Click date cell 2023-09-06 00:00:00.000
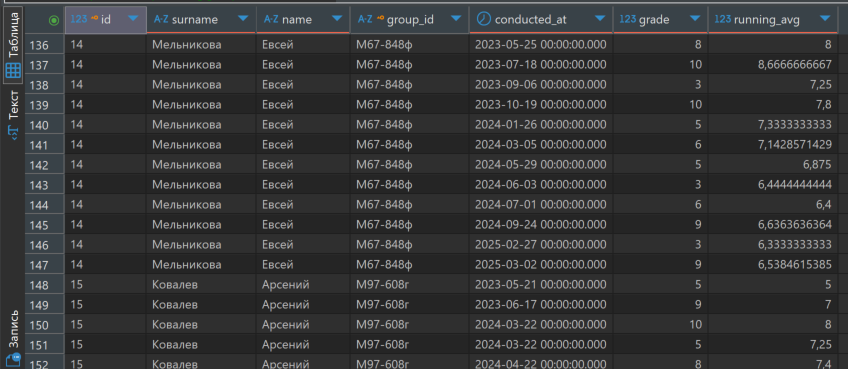The width and height of the screenshot is (848, 369). 541,85
